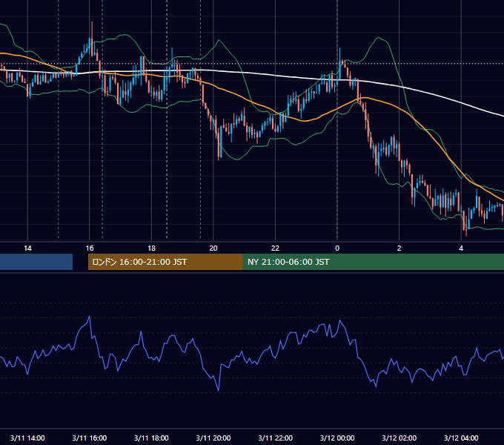Click the '3/11 18:00' time label
504x445 pixels.
point(151,438)
